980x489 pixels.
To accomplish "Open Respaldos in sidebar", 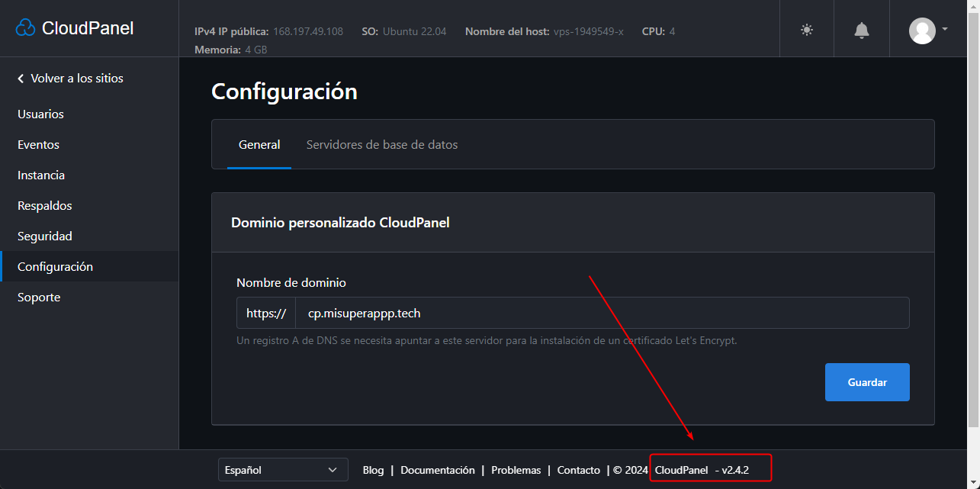I will click(x=44, y=206).
